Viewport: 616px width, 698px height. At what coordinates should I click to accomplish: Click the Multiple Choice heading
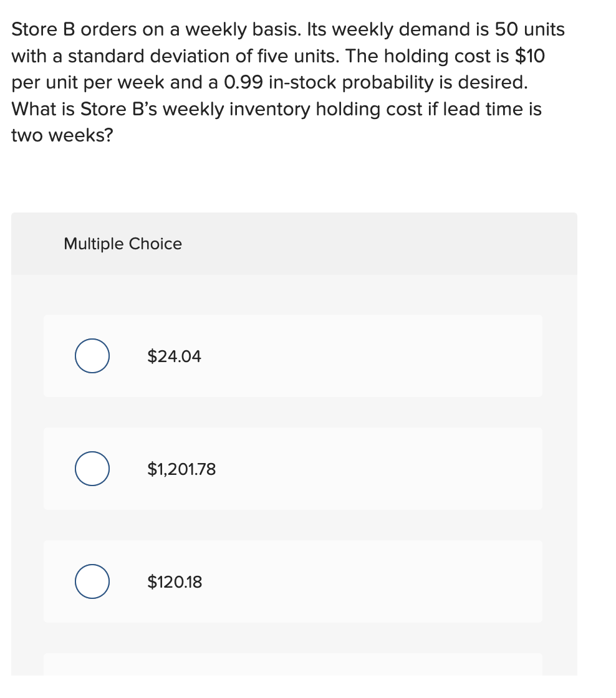123,244
